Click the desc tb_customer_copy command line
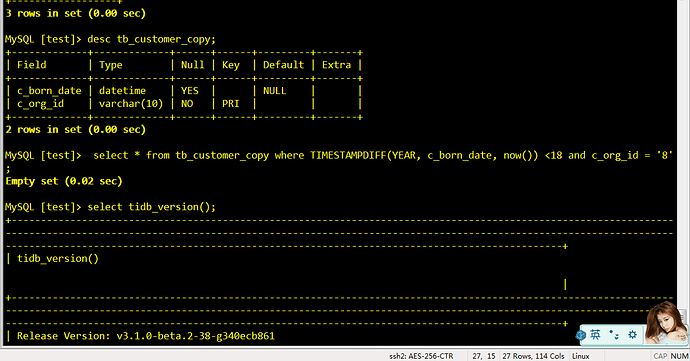690x361 pixels. click(110, 39)
